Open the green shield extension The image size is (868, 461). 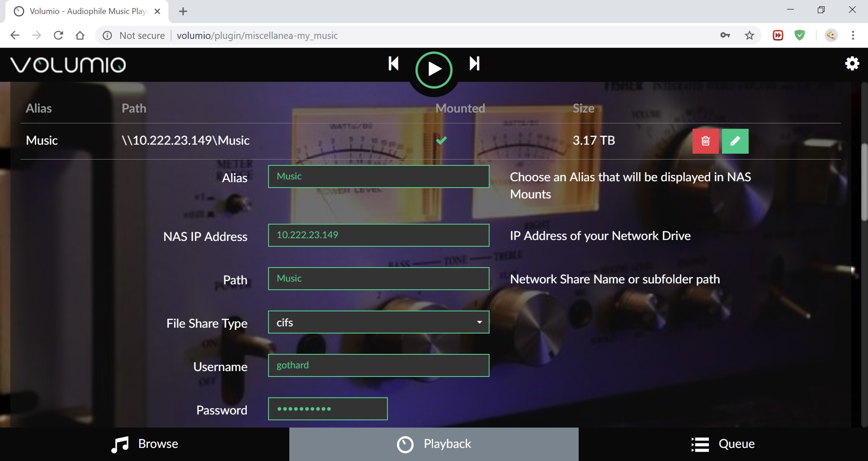tap(800, 35)
